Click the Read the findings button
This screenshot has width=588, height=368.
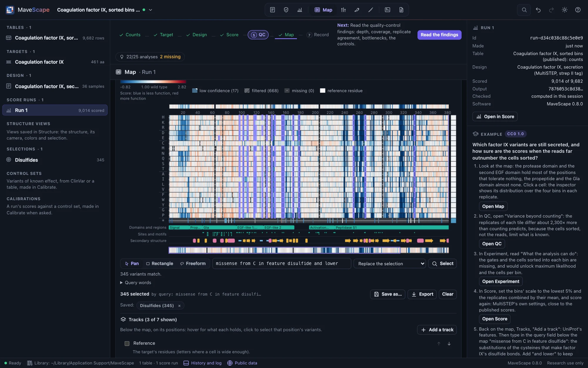pyautogui.click(x=439, y=35)
